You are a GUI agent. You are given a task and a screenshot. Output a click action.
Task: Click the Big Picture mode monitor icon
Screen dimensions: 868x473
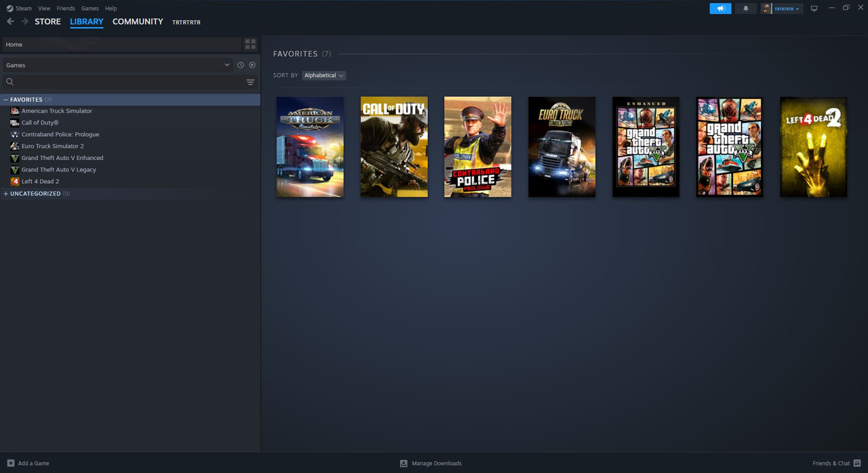click(814, 8)
